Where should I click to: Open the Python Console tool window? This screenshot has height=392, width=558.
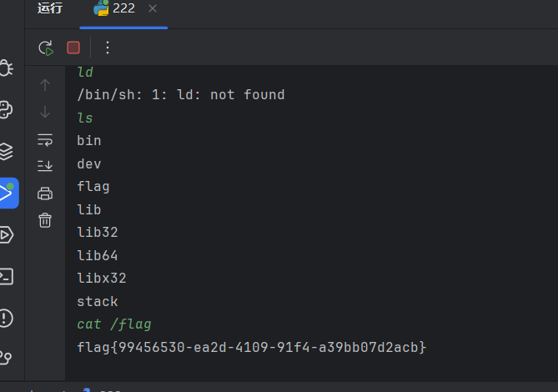point(6,109)
